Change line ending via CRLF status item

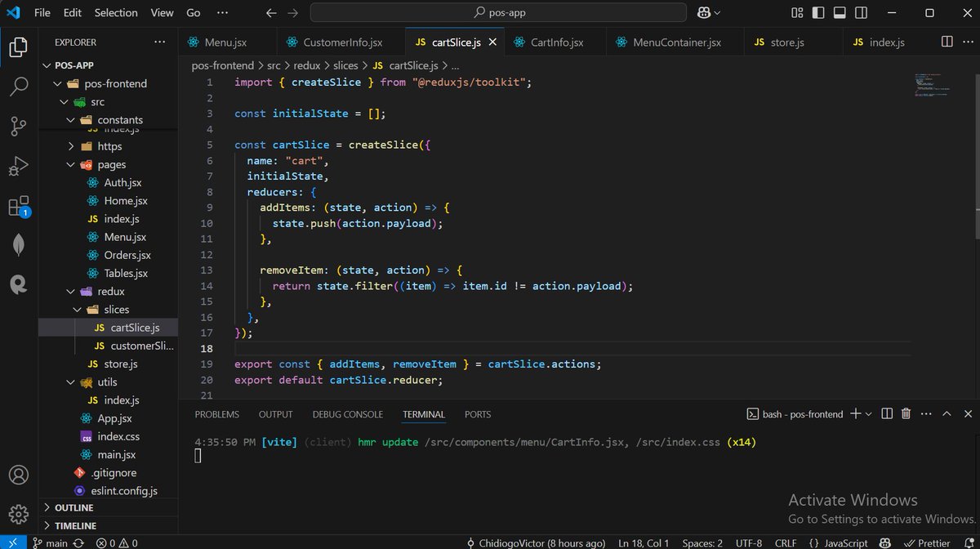click(786, 542)
